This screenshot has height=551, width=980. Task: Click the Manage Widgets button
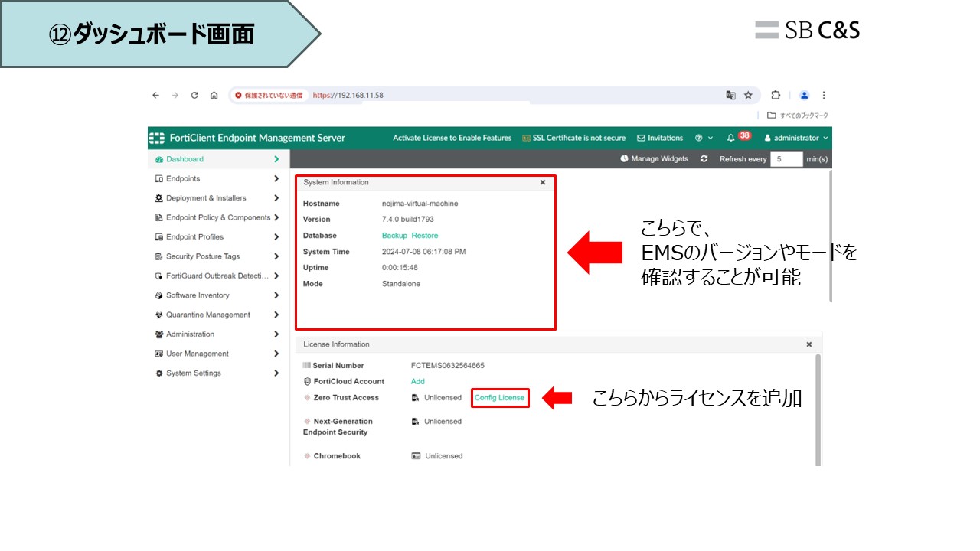tap(654, 159)
